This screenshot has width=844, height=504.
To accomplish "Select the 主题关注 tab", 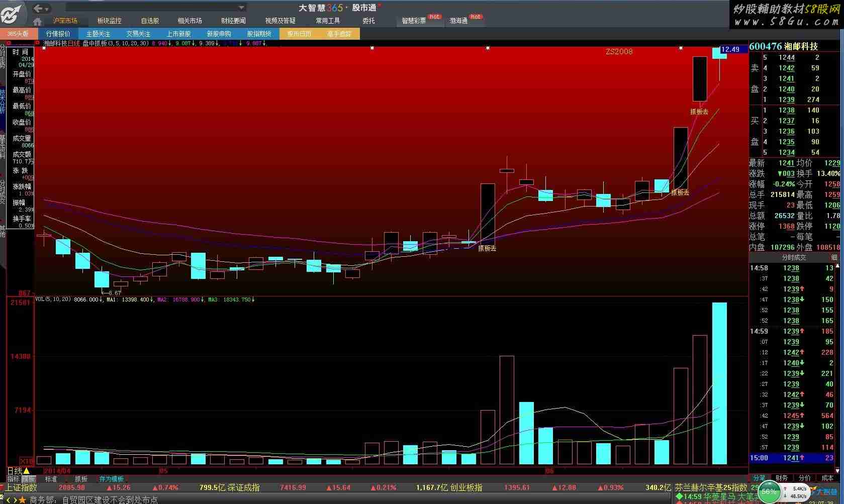I will 98,34.
